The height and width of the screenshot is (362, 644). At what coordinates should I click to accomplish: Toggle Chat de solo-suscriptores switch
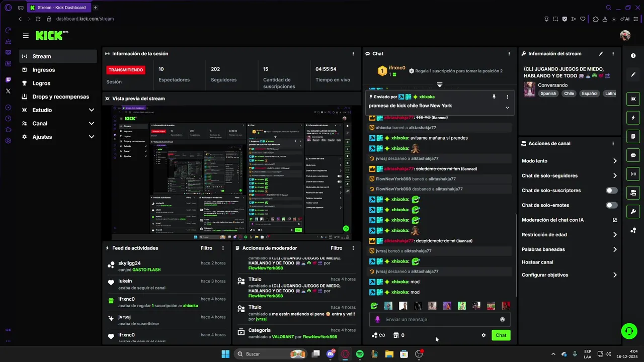pyautogui.click(x=611, y=191)
